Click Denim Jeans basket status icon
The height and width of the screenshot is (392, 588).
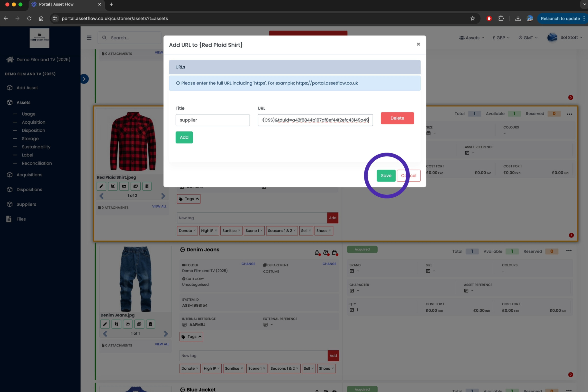pos(335,253)
